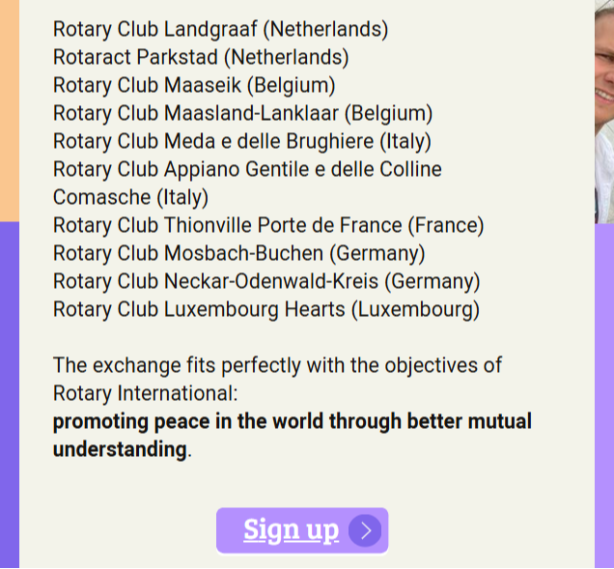Click the Comasche (Italy) text line
This screenshot has width=614, height=569.
click(131, 197)
